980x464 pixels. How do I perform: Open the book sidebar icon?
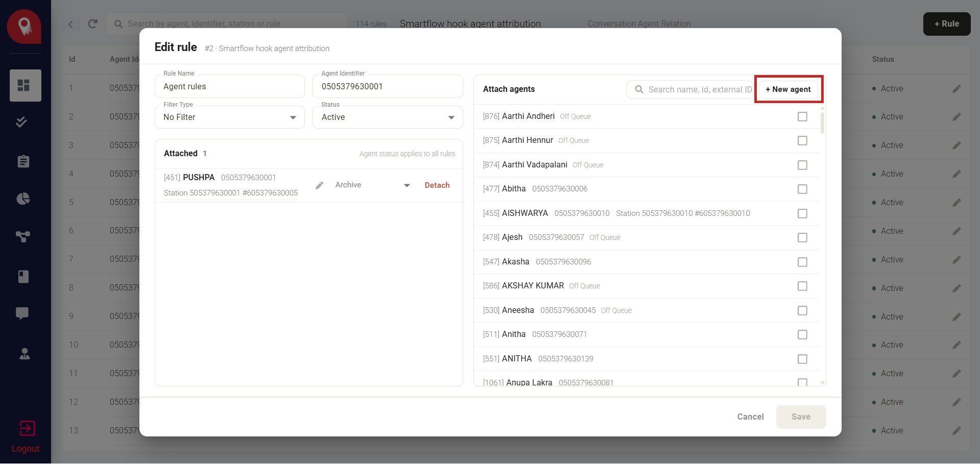tap(23, 277)
